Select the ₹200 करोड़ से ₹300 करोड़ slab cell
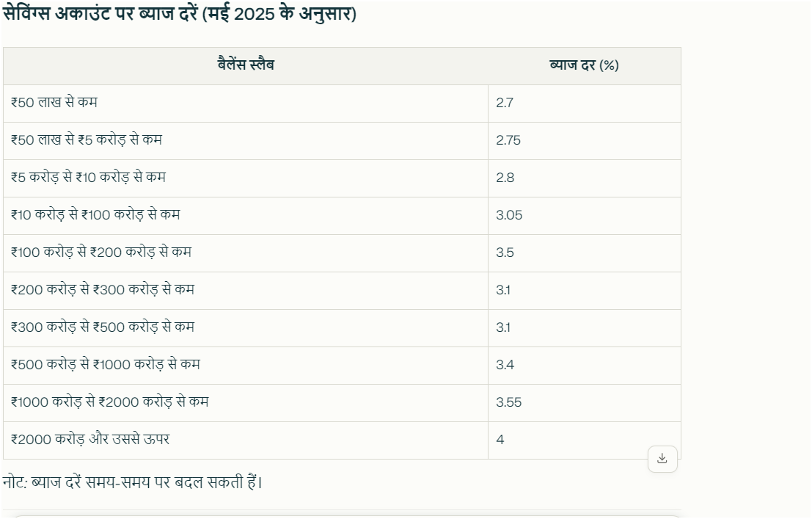The width and height of the screenshot is (812, 519). [x=103, y=290]
